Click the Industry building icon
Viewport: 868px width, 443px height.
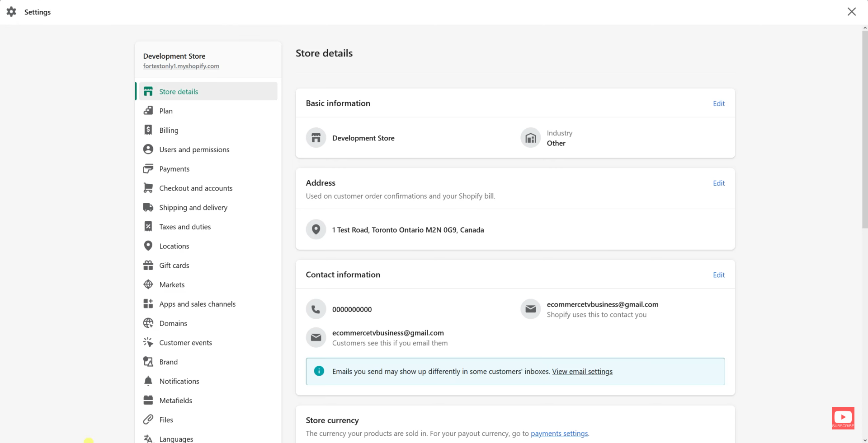click(x=531, y=138)
